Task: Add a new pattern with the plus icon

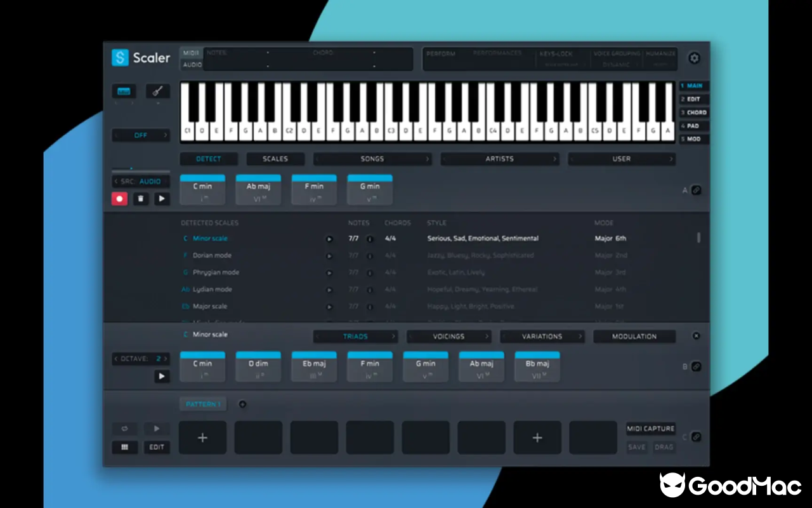Action: pyautogui.click(x=242, y=404)
